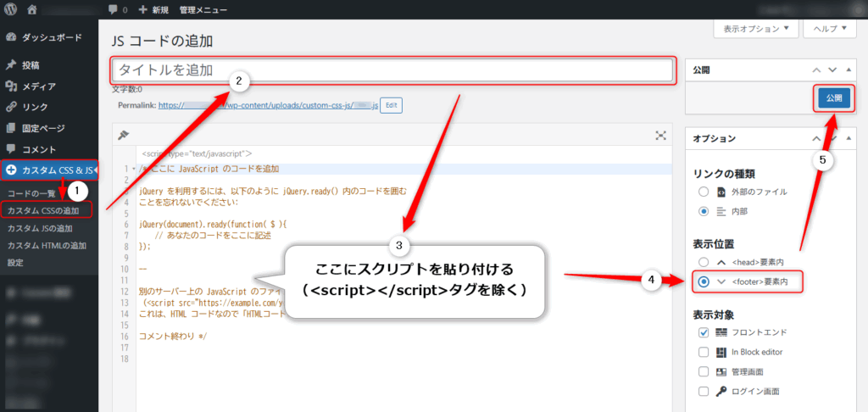The width and height of the screenshot is (868, 412).
Task: Open the WordPress logo menu
Action: (11, 9)
